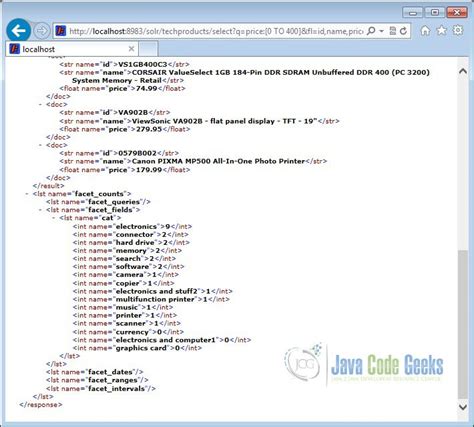Click the compatibility view icon

pos(393,31)
